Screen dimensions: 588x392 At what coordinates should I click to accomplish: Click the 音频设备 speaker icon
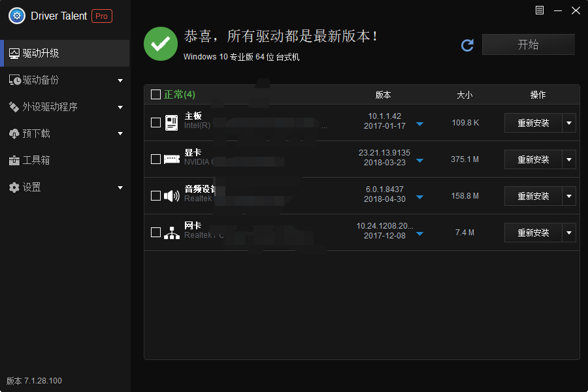click(172, 195)
